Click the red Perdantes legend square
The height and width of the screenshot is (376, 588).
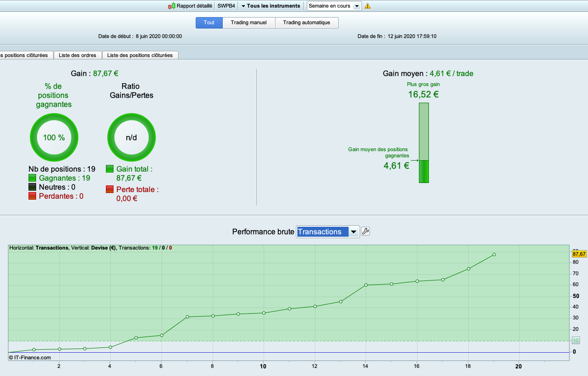tap(32, 196)
